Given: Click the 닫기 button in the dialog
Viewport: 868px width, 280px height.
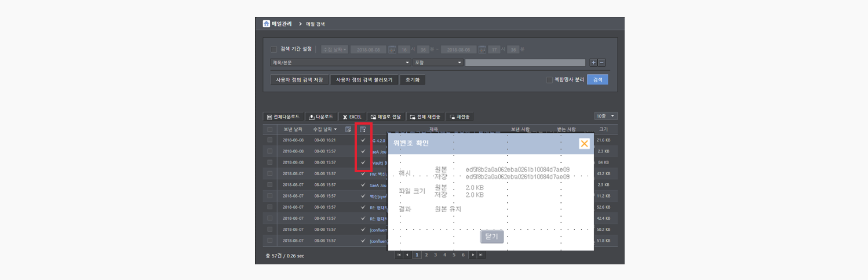Looking at the screenshot, I should pyautogui.click(x=492, y=237).
